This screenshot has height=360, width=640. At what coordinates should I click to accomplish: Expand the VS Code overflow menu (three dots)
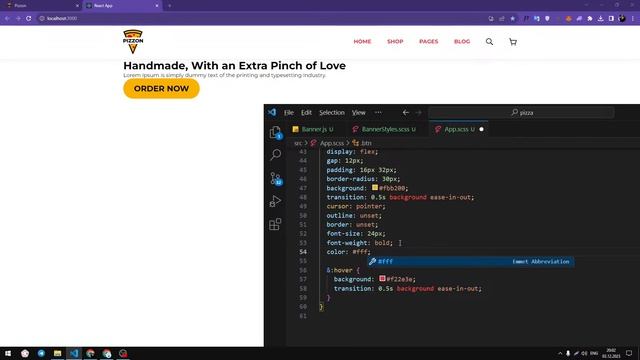click(378, 113)
